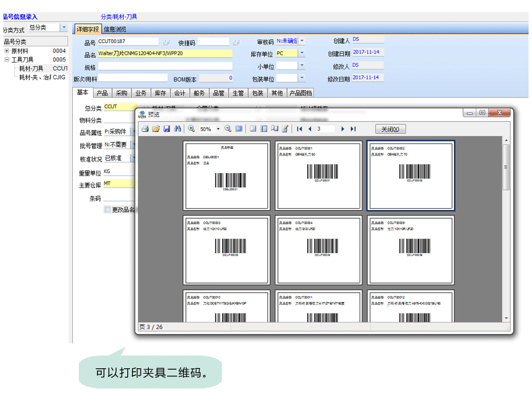The height and width of the screenshot is (408, 532).
Task: Click the 规格 input field
Action: tap(165, 66)
